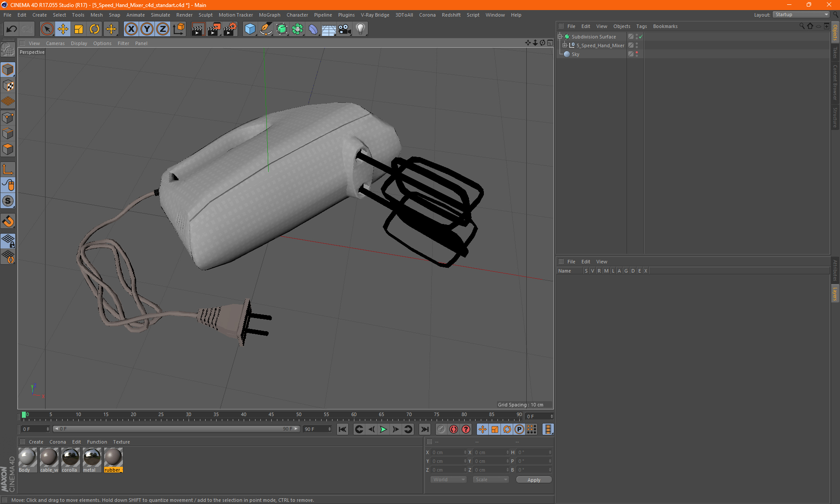
Task: Click the Apply button
Action: point(534,480)
